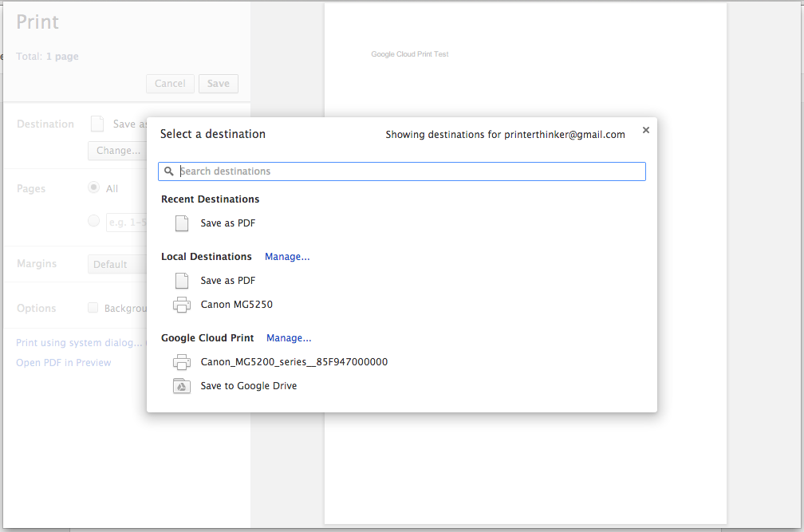Select Save to Google Drive destination

point(248,386)
